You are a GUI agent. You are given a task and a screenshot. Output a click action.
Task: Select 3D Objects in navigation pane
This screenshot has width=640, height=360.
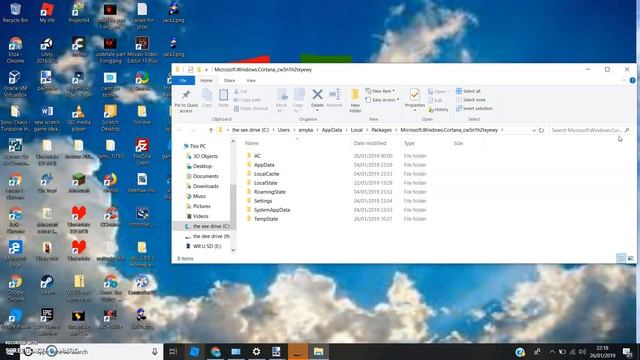coord(205,156)
